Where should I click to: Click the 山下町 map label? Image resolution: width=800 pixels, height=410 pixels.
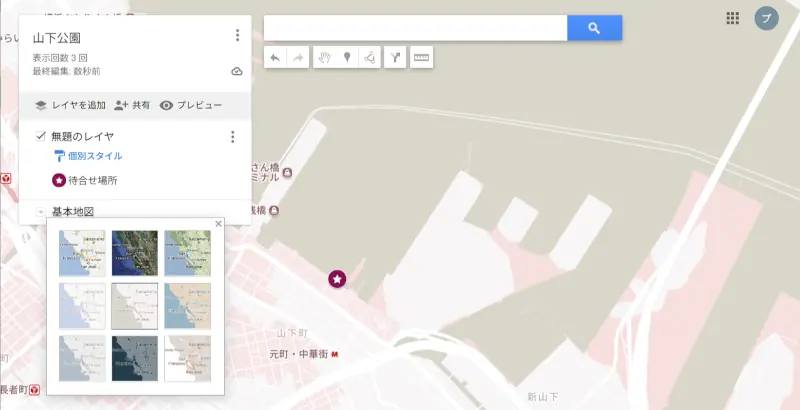tap(292, 333)
